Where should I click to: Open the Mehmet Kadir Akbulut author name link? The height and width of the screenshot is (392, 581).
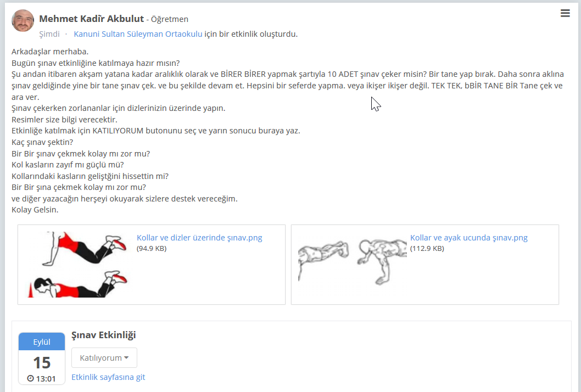(x=91, y=19)
